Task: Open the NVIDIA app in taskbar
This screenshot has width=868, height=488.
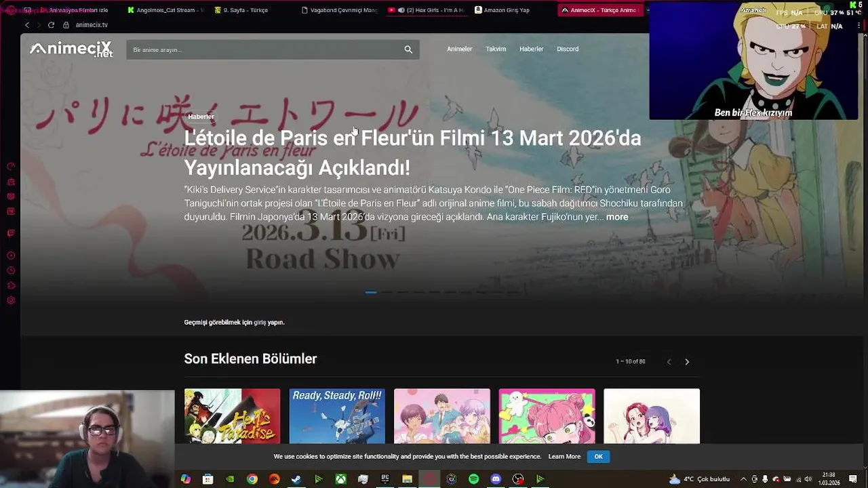Action: 231,479
